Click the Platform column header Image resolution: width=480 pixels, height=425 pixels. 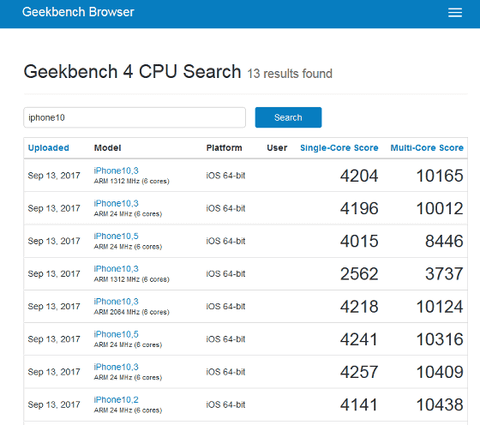[224, 148]
